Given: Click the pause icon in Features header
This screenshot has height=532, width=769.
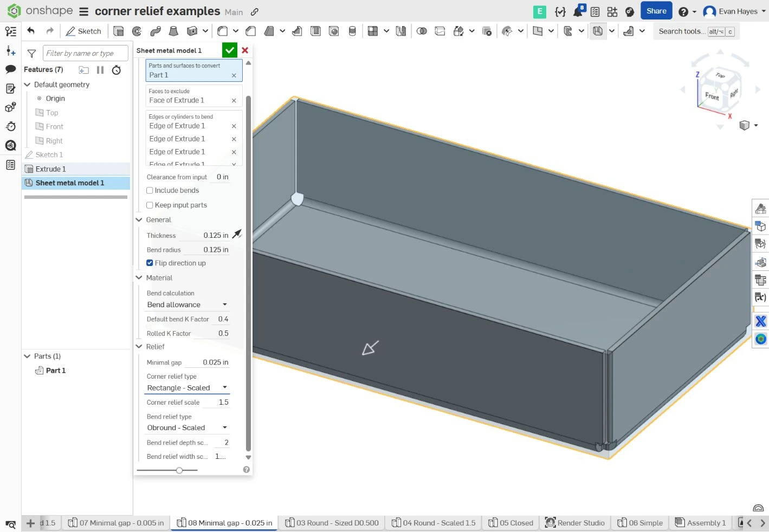Looking at the screenshot, I should (x=100, y=70).
